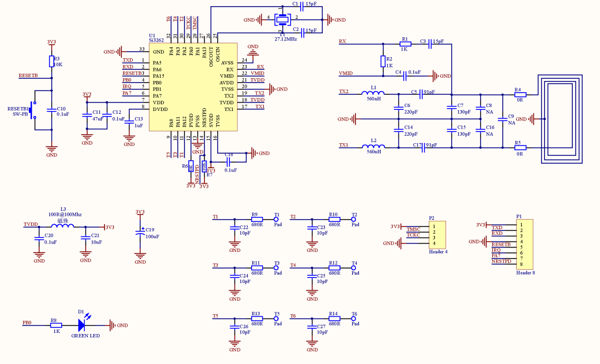Select the U1 Si3262 chip body
Image resolution: width=600 pixels, height=364 pixels.
point(193,87)
